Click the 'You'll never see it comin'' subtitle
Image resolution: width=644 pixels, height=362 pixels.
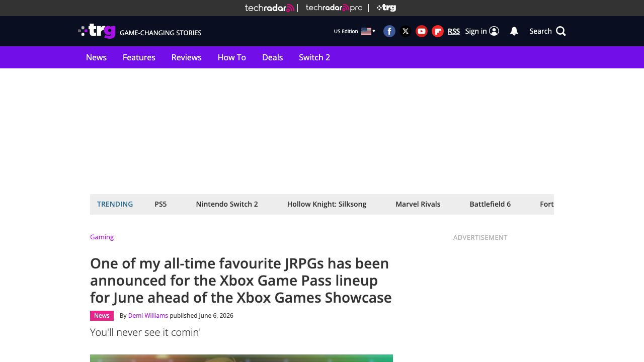(x=145, y=332)
